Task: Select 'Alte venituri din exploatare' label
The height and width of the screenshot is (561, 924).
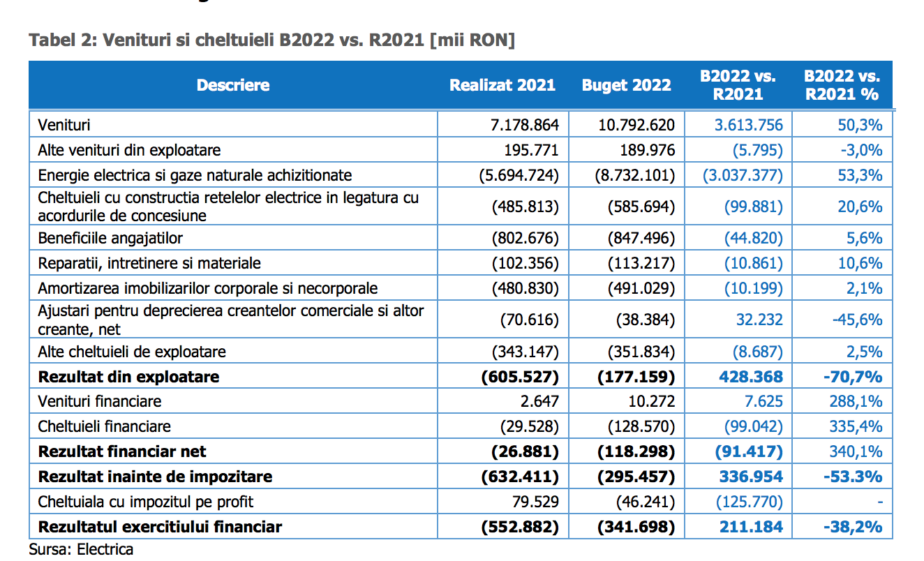Action: pyautogui.click(x=129, y=151)
